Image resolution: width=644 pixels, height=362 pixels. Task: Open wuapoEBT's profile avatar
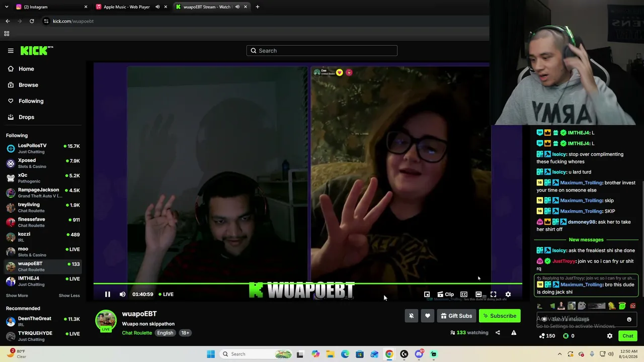(106, 320)
